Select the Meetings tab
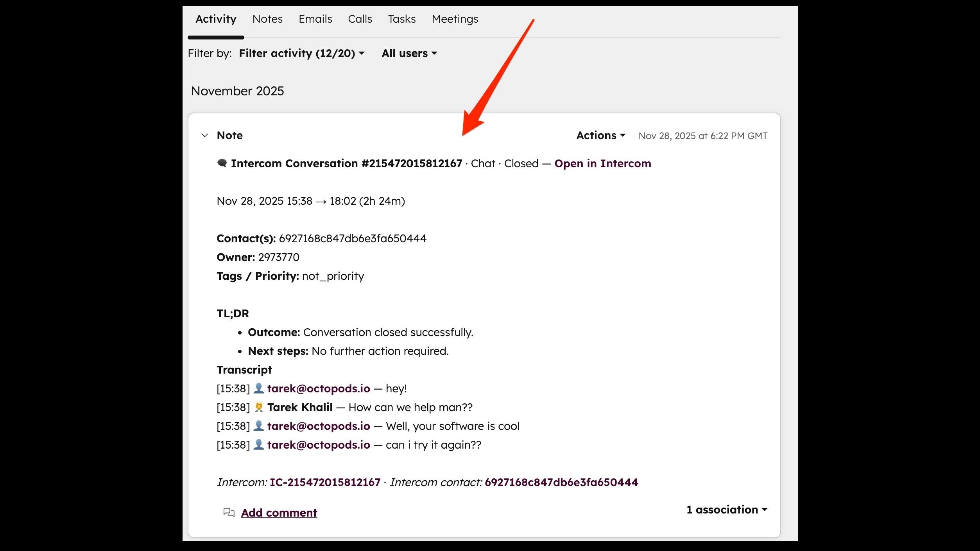980x551 pixels. pos(455,19)
